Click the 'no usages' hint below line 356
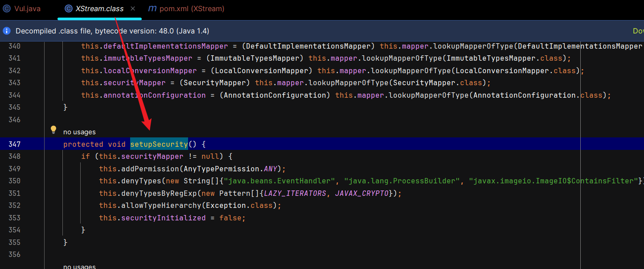Image resolution: width=644 pixels, height=269 pixels. point(79,266)
